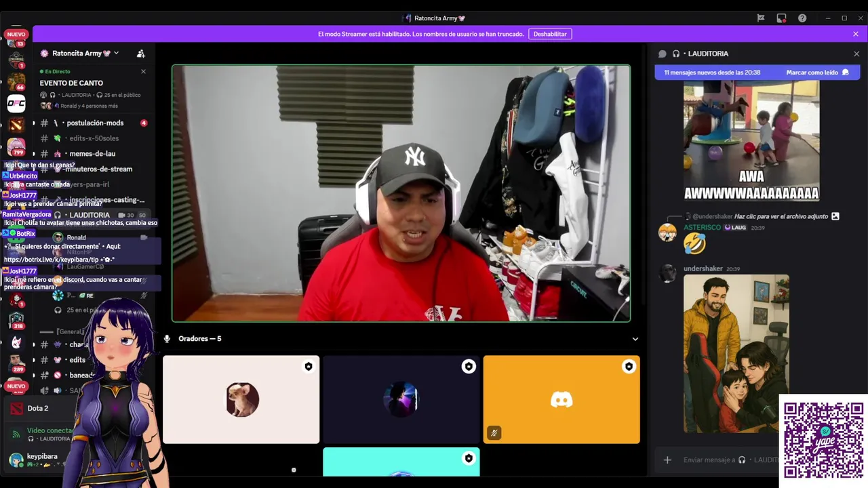Open the Discord help question mark icon
The image size is (868, 488).
pyautogui.click(x=802, y=18)
